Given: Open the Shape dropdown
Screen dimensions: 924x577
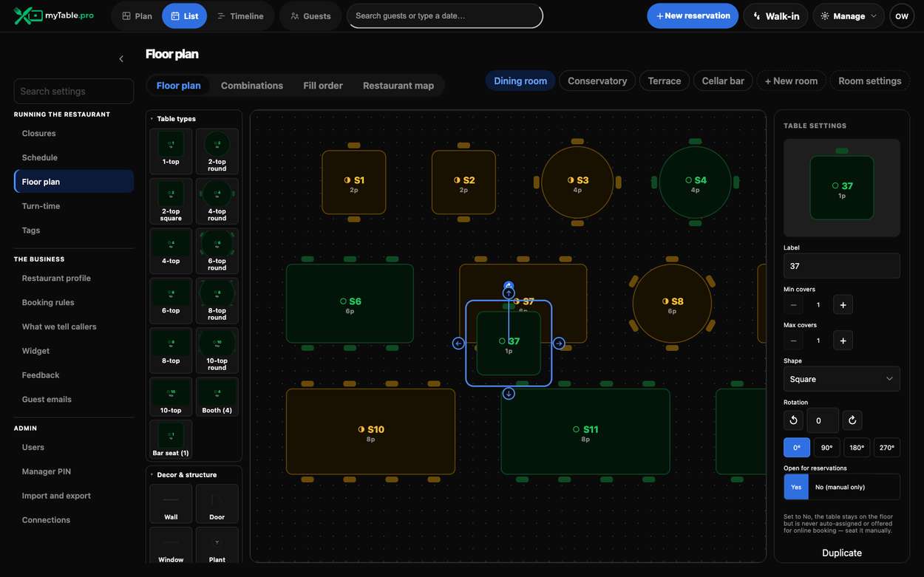Looking at the screenshot, I should [842, 379].
